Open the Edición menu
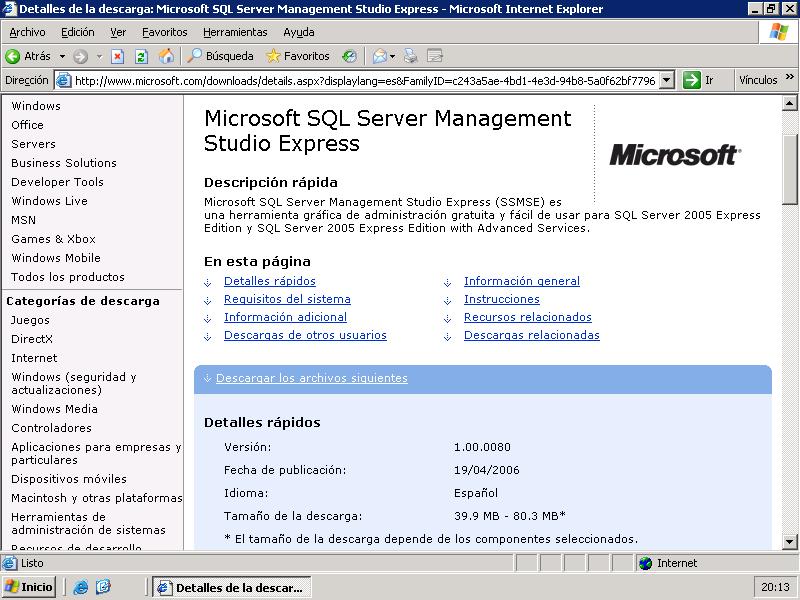800x600 pixels. [x=78, y=32]
